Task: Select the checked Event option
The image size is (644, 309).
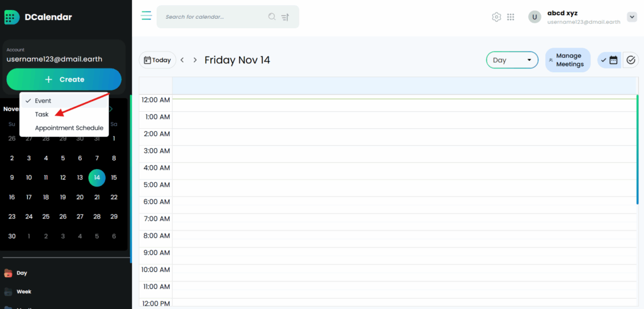Action: coord(43,100)
